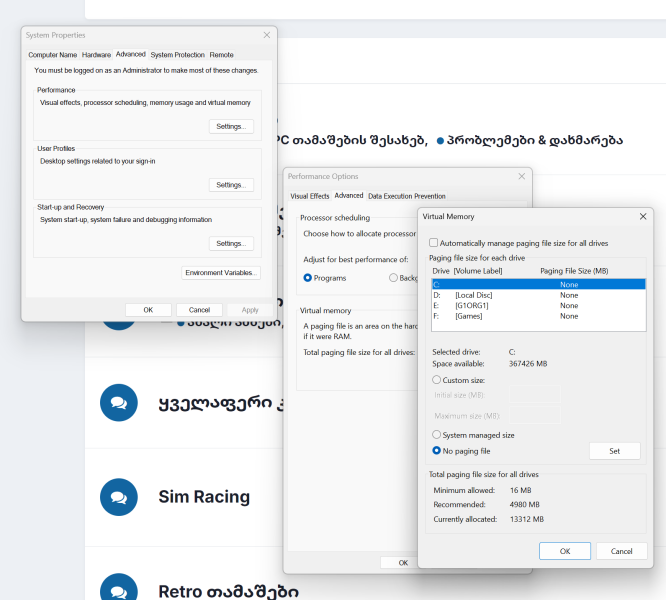Open the Sim Racing forum link
Screen dimensions: 666x600
tap(204, 497)
